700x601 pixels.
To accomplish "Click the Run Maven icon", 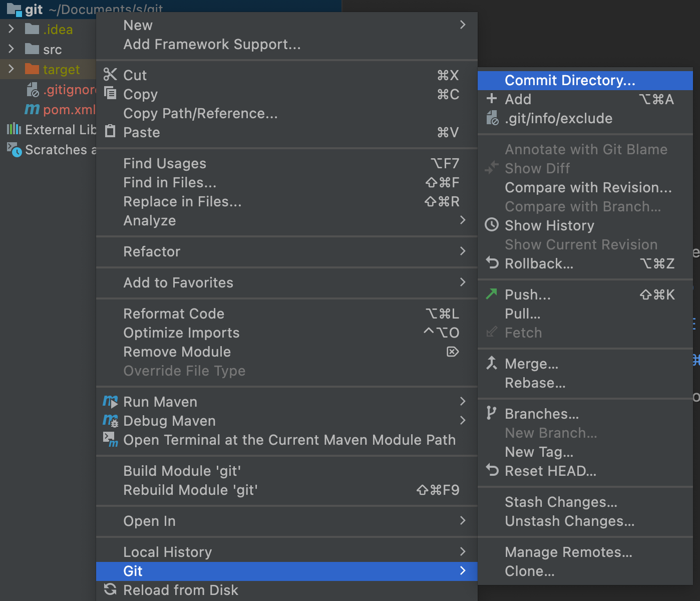I will pos(110,401).
